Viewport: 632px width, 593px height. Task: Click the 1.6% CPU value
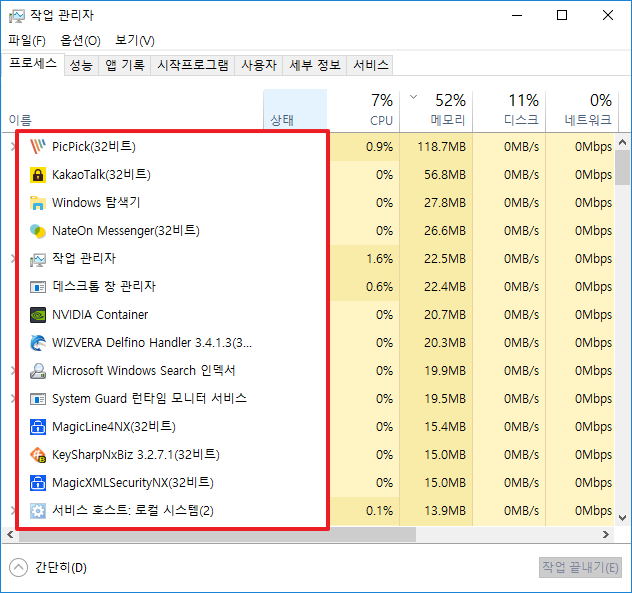[379, 258]
